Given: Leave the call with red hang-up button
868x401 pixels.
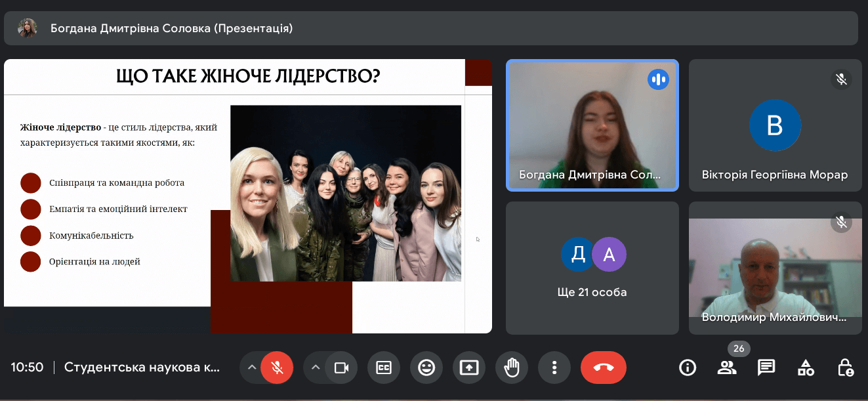Looking at the screenshot, I should point(603,368).
